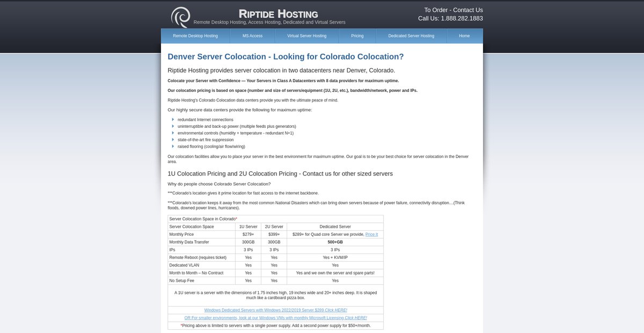
Task: Open Dedicated Server Hosting menu item
Action: 411,36
